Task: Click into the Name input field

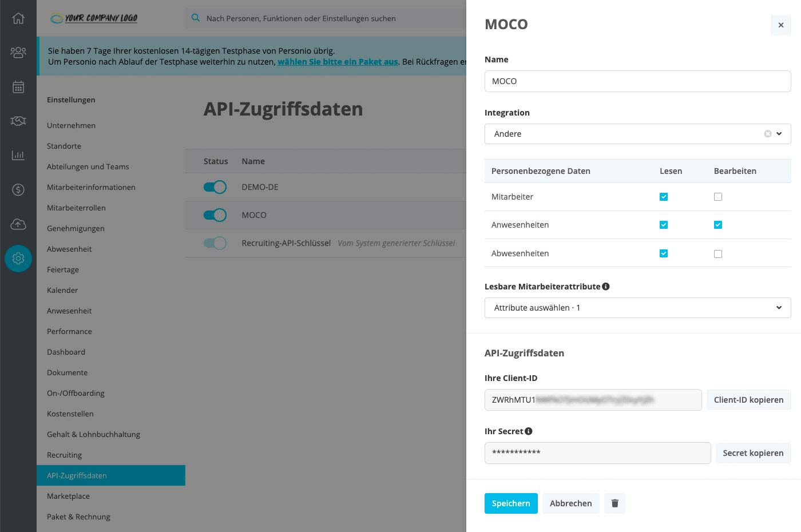Action: click(637, 81)
